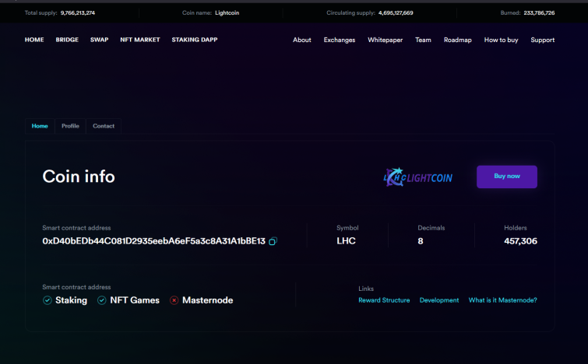
Task: Copy the smart contract address icon
Action: 273,241
